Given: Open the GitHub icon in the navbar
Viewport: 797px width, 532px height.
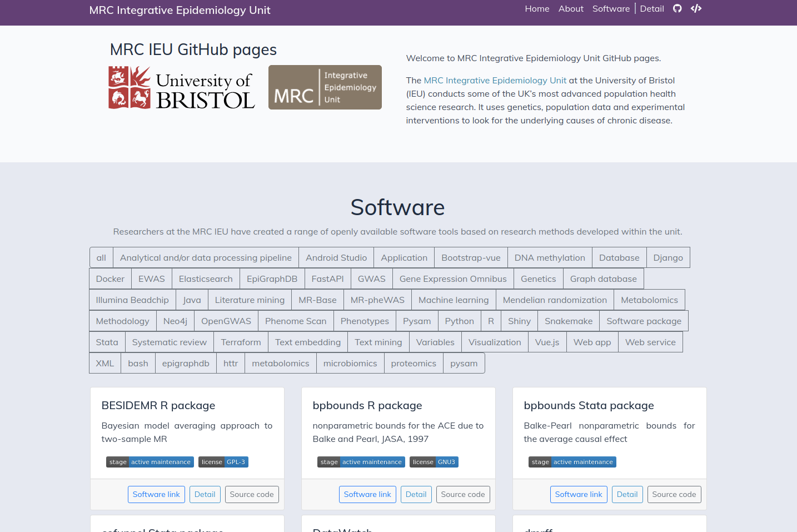Looking at the screenshot, I should coord(677,8).
